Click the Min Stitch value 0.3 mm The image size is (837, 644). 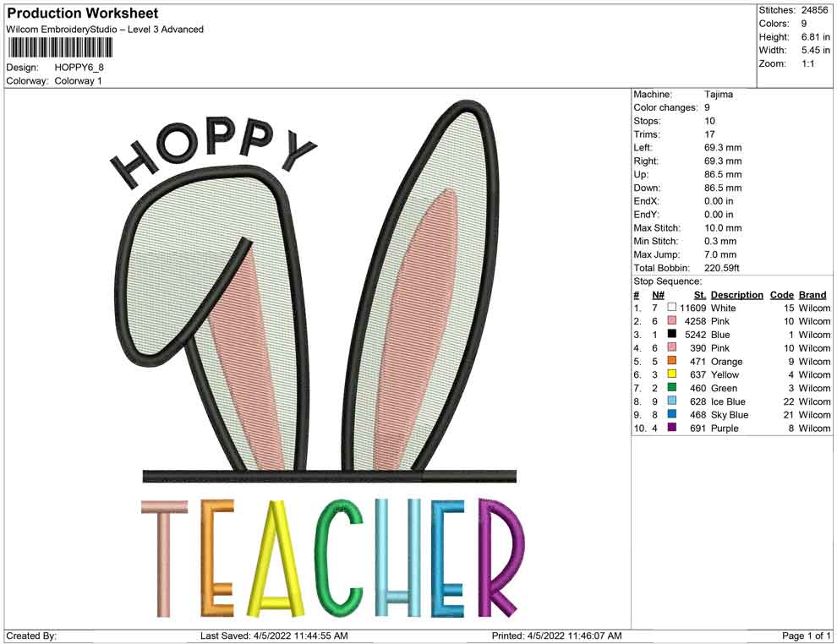pyautogui.click(x=720, y=241)
